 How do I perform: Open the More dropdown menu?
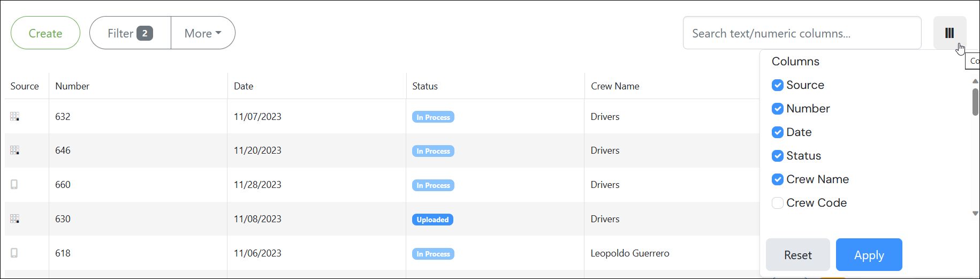point(203,33)
